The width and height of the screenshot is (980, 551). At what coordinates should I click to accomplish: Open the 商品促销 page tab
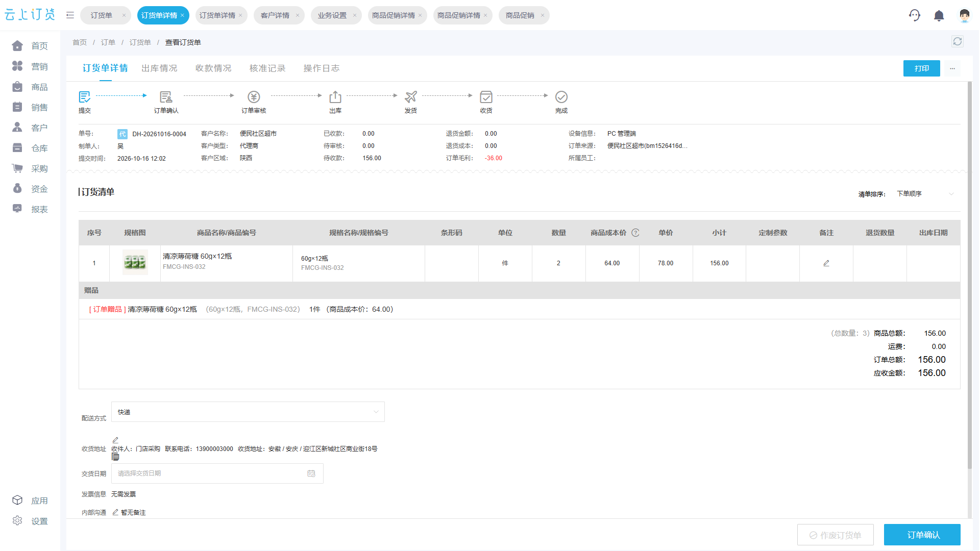[x=520, y=15]
